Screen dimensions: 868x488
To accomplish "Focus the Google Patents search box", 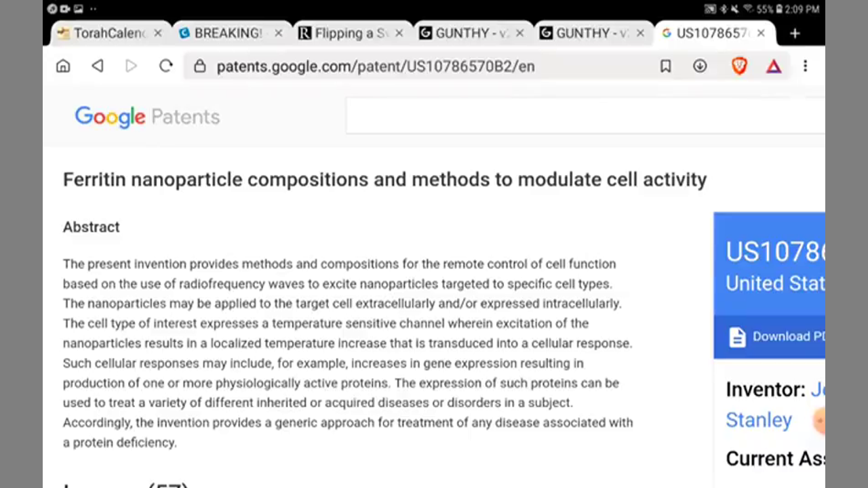I will (583, 116).
